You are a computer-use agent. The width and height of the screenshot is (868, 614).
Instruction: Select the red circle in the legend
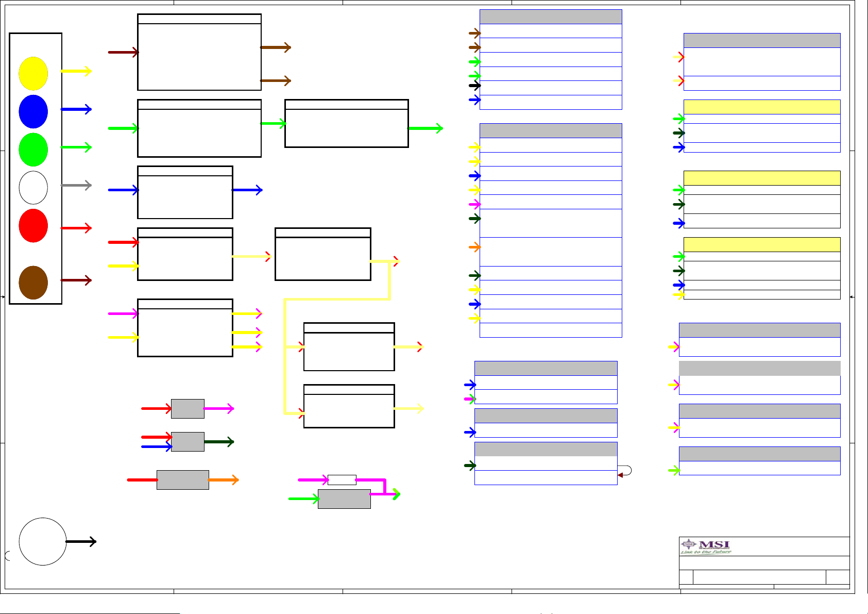pyautogui.click(x=33, y=226)
